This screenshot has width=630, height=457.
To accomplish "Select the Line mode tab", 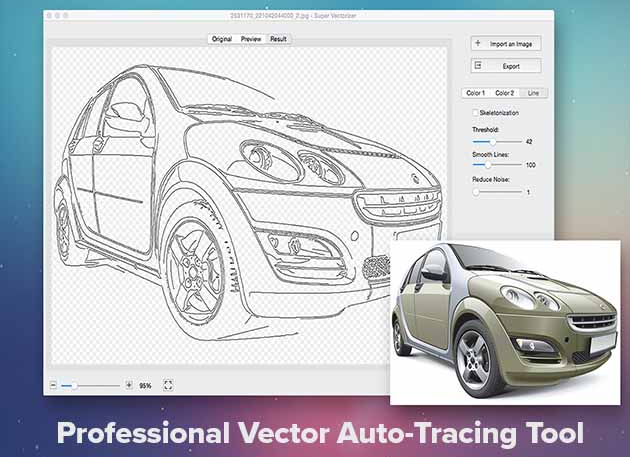I will coord(533,93).
